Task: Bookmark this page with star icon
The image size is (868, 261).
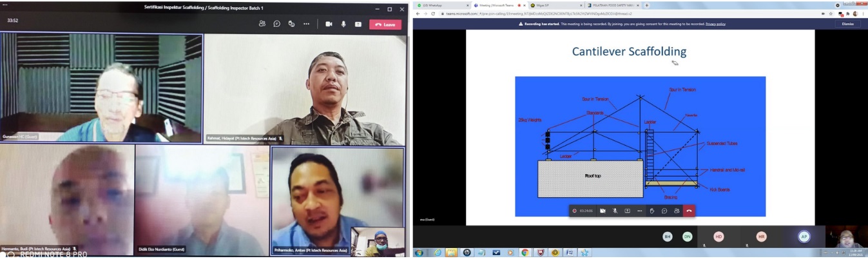Action: 831,14
